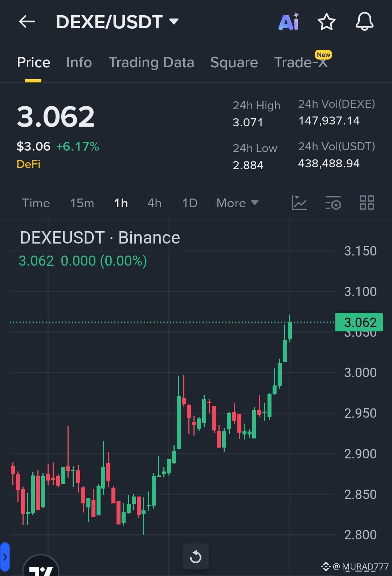
Task: Tap the 0.000 (0.00%) chart change value
Action: coord(104,261)
